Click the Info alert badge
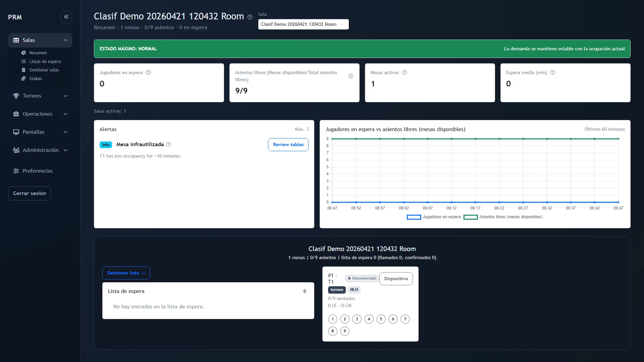 tap(106, 145)
